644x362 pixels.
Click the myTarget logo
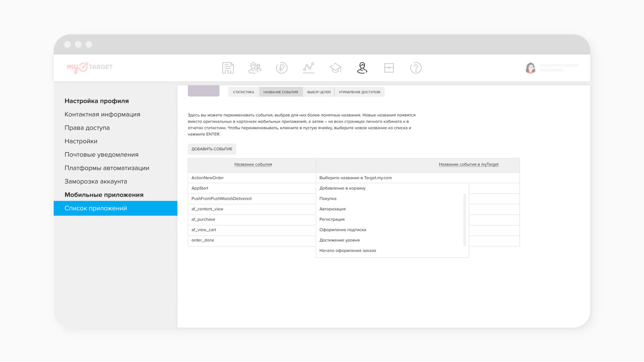(90, 67)
